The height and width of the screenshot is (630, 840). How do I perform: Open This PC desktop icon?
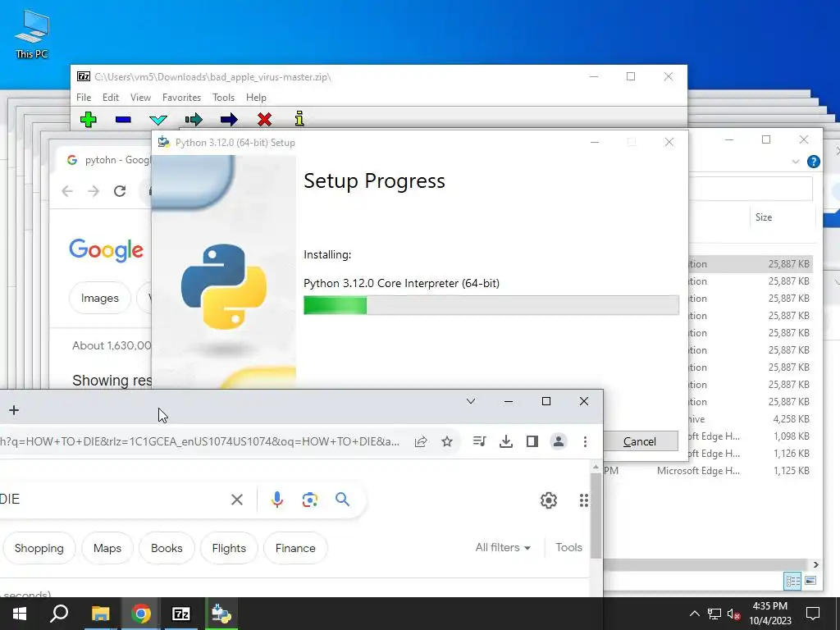(x=32, y=34)
